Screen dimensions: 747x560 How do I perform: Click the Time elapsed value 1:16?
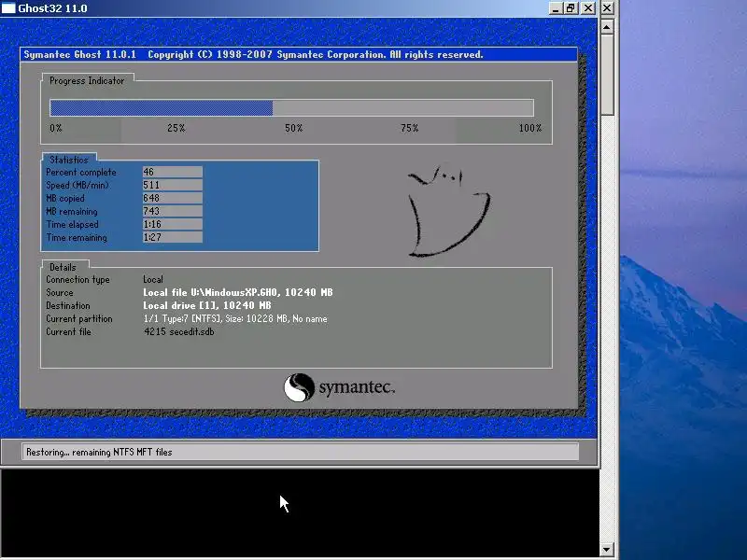click(x=173, y=224)
